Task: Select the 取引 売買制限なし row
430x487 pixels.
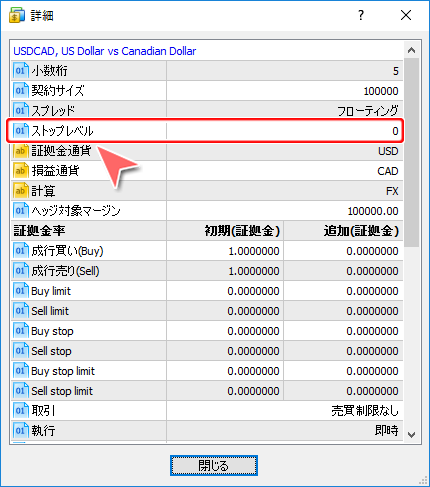Action: click(x=207, y=411)
